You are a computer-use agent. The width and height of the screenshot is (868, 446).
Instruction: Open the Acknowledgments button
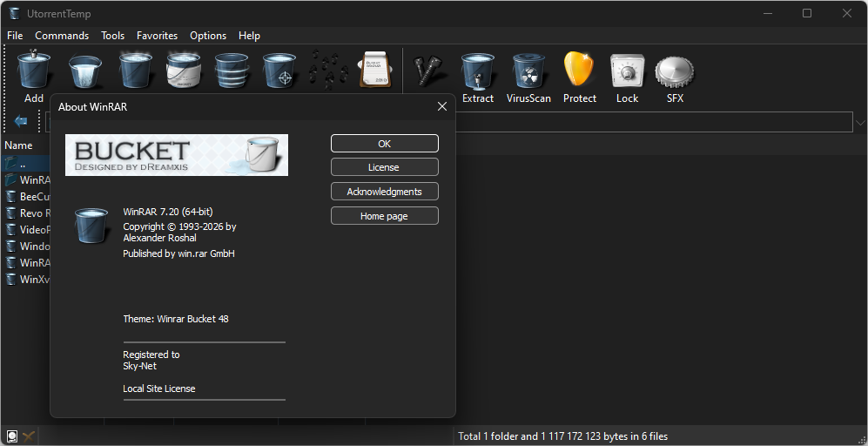point(385,192)
